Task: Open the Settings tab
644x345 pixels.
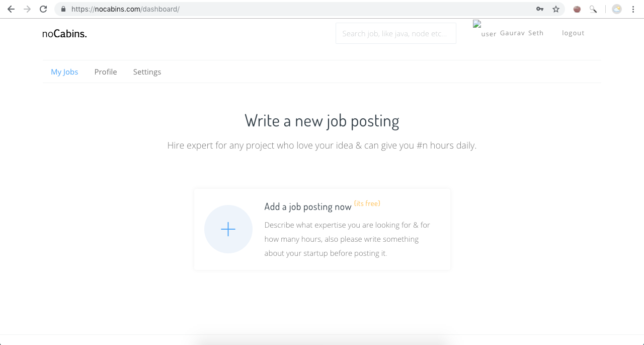Action: pos(147,72)
